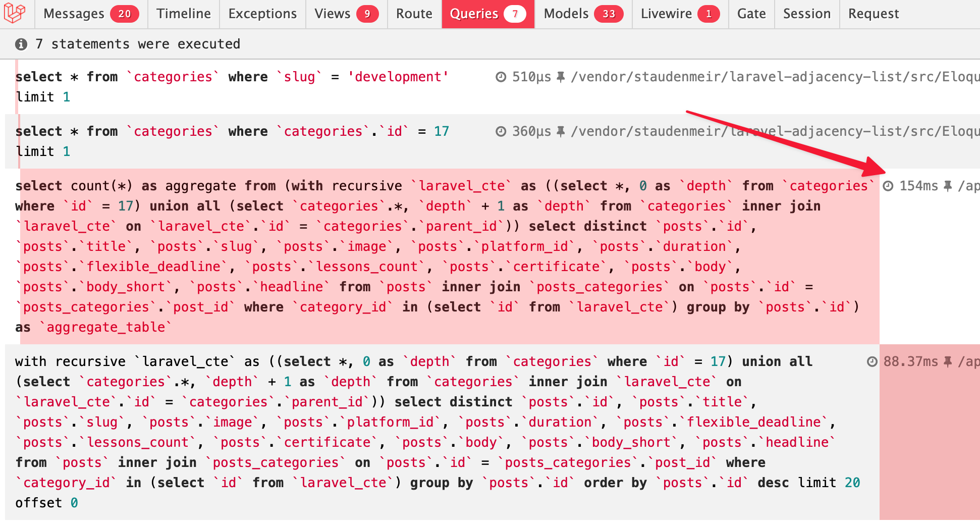Open the Exceptions tab
Screen dimensions: 980x524
pyautogui.click(x=262, y=14)
